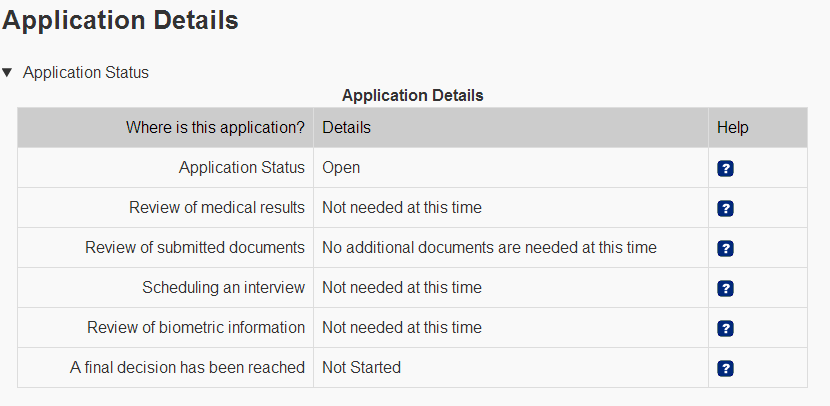Click the 'Where is this application?' column header

(x=215, y=128)
